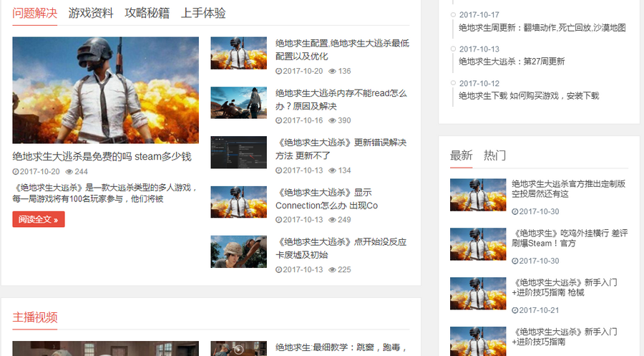Click thumbnail beside 最低配置以及优化 article
Image resolution: width=644 pixels, height=356 pixels.
point(238,53)
